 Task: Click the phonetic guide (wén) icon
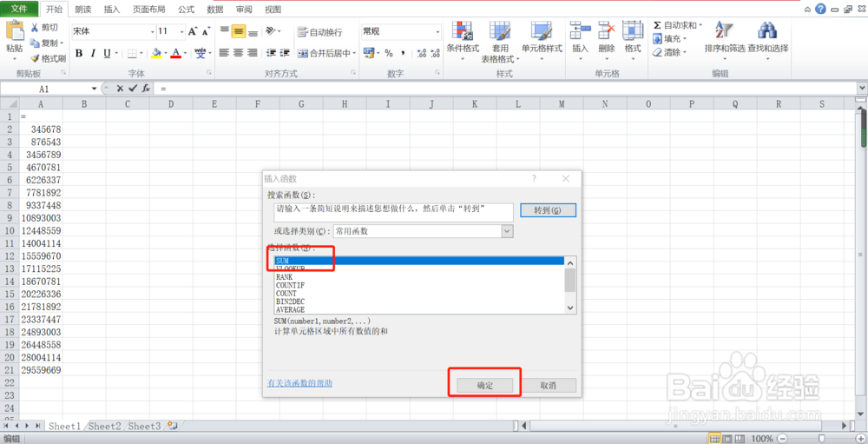pyautogui.click(x=200, y=53)
